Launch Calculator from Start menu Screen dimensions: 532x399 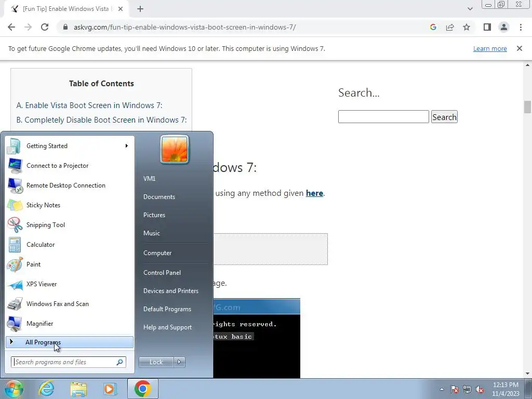pos(70,245)
